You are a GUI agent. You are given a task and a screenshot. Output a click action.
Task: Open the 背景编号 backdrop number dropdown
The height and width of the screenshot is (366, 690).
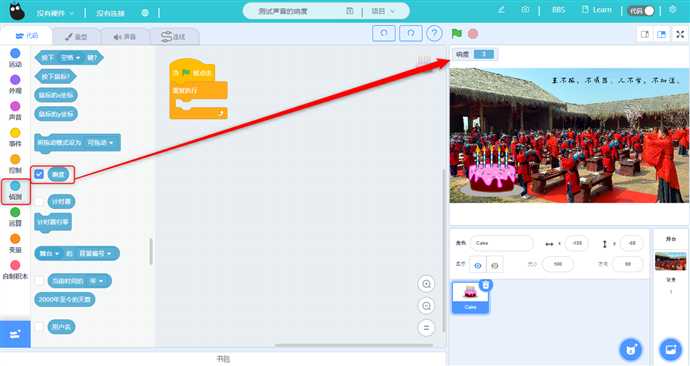click(95, 253)
